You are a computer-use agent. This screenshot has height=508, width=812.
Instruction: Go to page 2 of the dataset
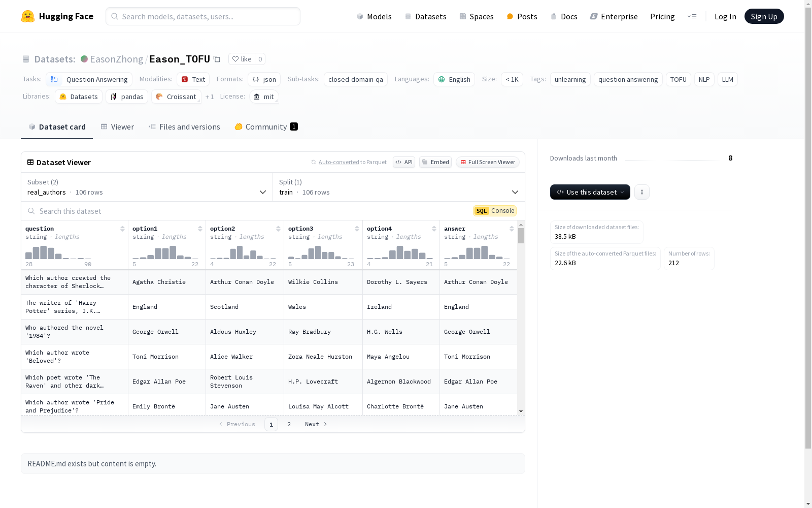(289, 424)
